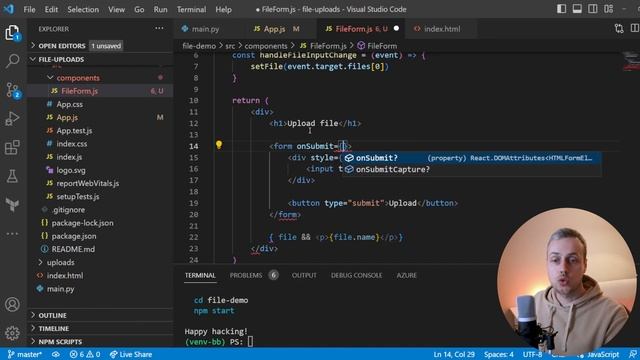Switch to the Debug Console tab

tap(356, 275)
